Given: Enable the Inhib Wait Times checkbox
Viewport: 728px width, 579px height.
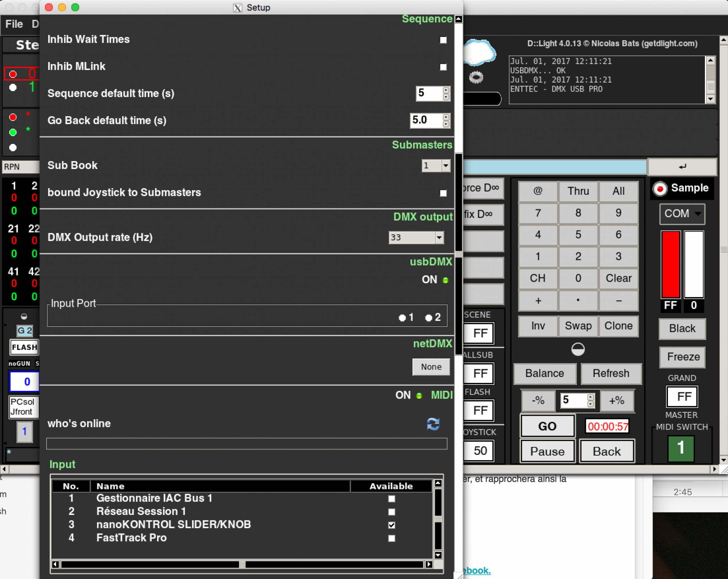Looking at the screenshot, I should (443, 40).
